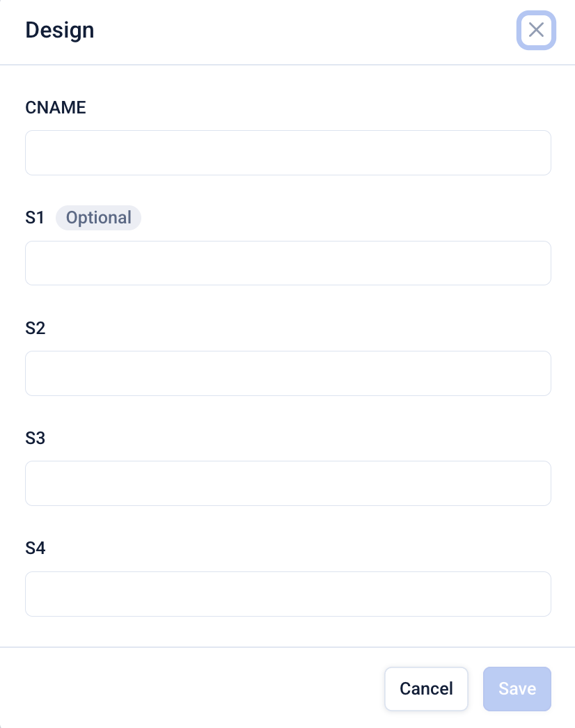The image size is (575, 728).
Task: Select the S2 input box
Action: pos(287,373)
